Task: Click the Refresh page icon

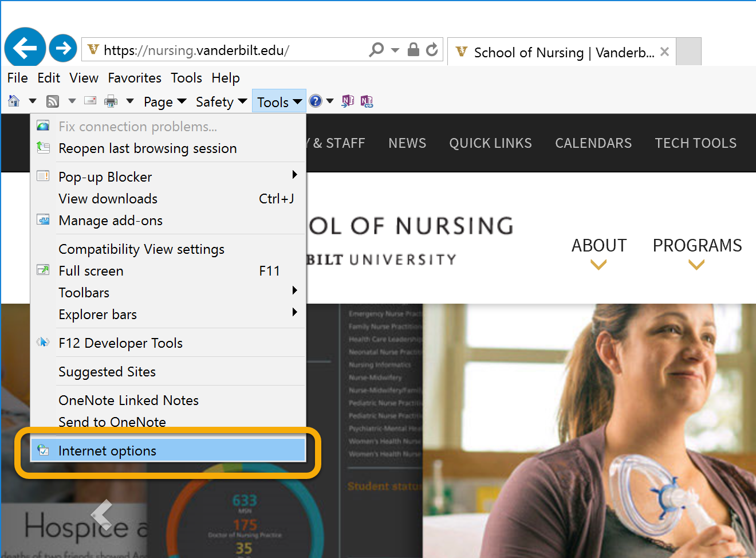Action: (432, 50)
